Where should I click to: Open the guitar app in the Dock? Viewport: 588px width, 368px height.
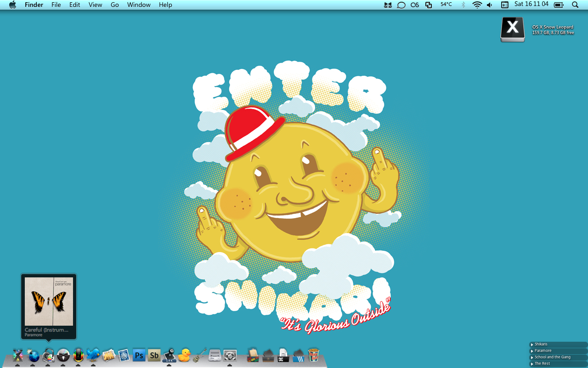199,355
